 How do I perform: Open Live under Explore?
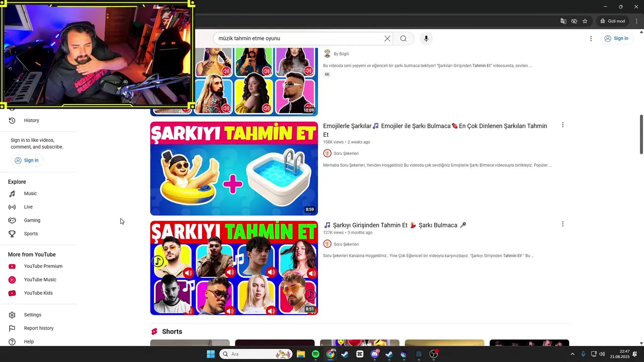coord(28,207)
